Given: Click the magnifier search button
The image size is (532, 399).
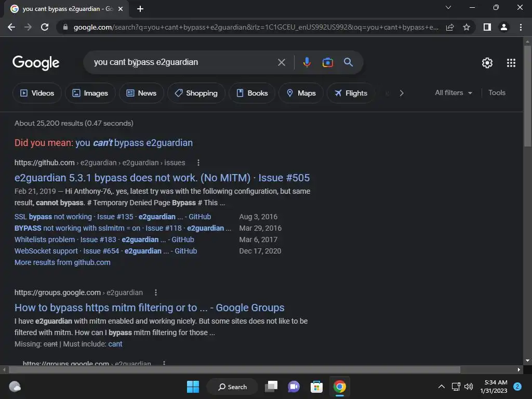Looking at the screenshot, I should pos(348,62).
